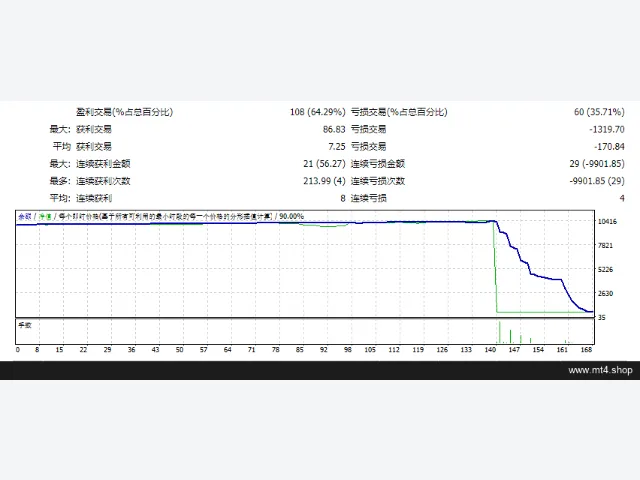This screenshot has height=480, width=640.
Task: Click the '90.00%' modelling quality text
Action: pos(291,216)
